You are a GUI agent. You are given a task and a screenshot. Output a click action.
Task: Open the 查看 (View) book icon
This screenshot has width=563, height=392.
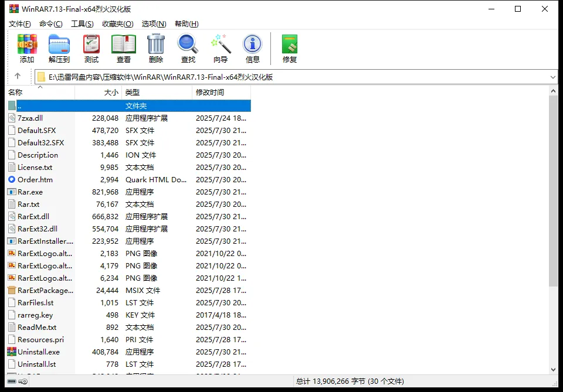tap(124, 49)
